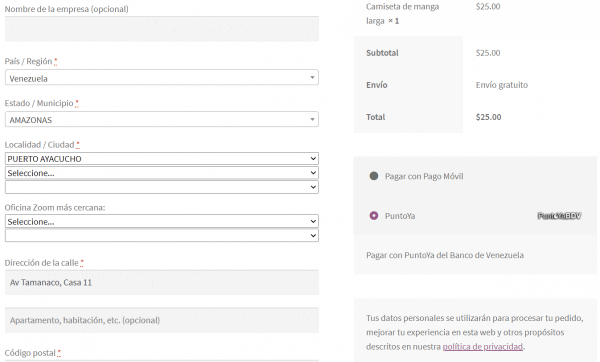This screenshot has width=600, height=362.
Task: Click the Total $25.00 amount
Action: (488, 117)
